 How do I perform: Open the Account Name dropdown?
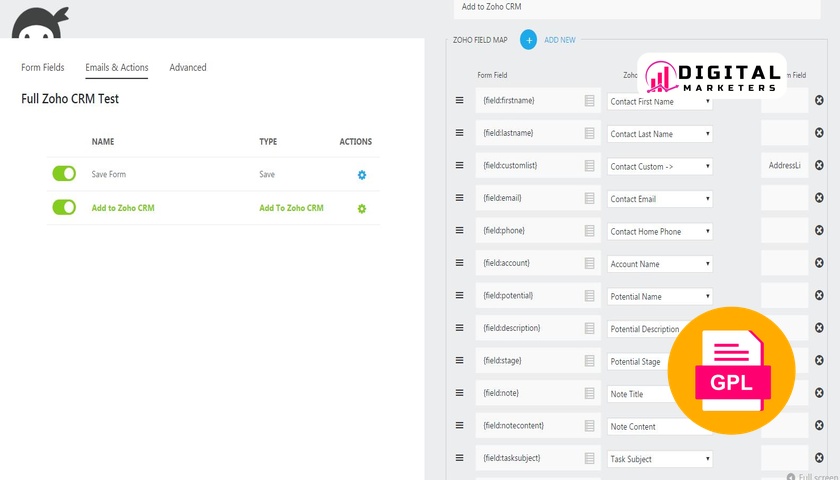tap(659, 264)
